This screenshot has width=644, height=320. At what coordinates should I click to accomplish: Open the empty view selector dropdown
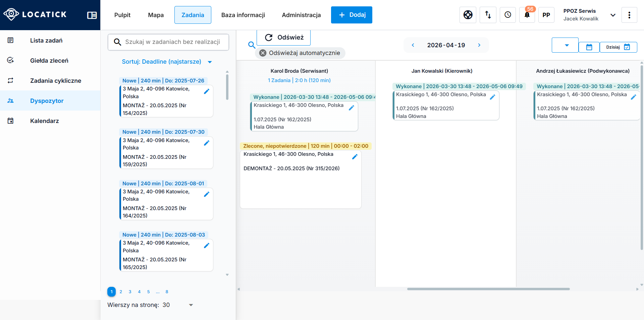[565, 45]
